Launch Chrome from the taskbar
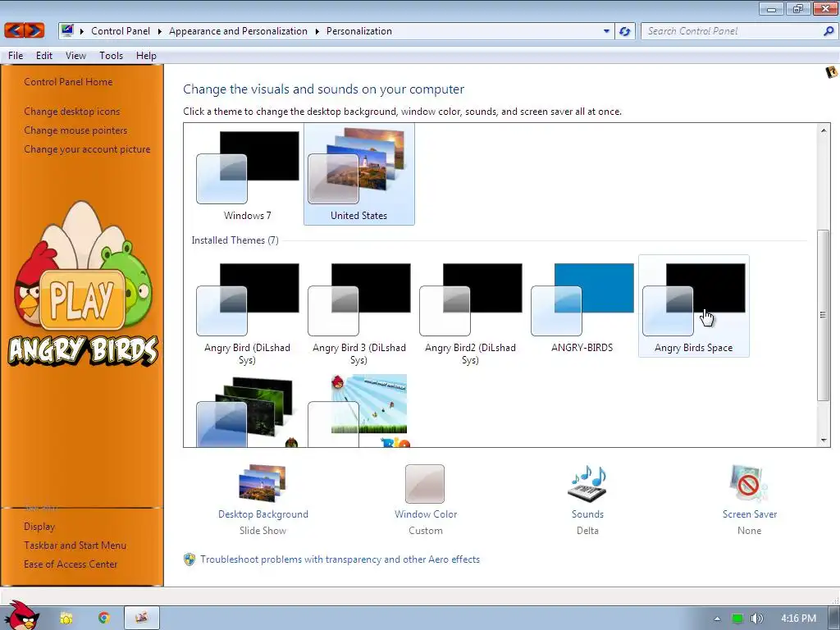Viewport: 840px width, 630px height. (x=104, y=619)
